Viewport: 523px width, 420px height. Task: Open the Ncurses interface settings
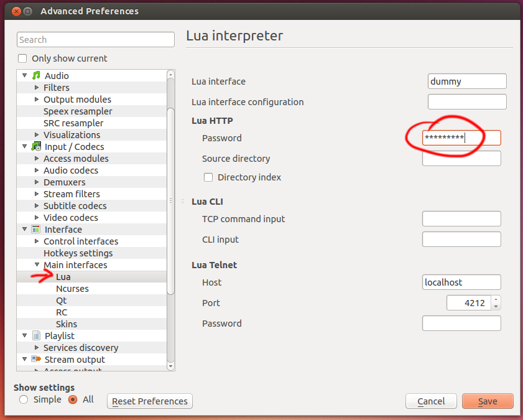click(x=72, y=289)
